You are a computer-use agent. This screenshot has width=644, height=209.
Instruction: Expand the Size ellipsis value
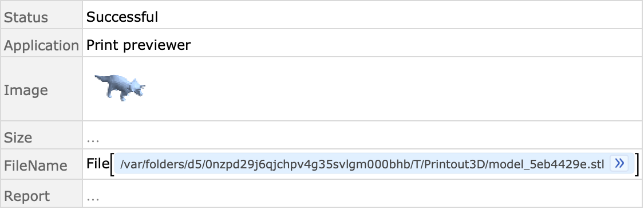coord(93,139)
